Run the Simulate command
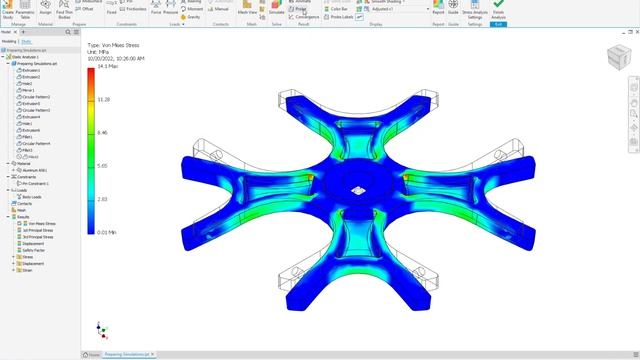640x360 pixels. (276, 8)
